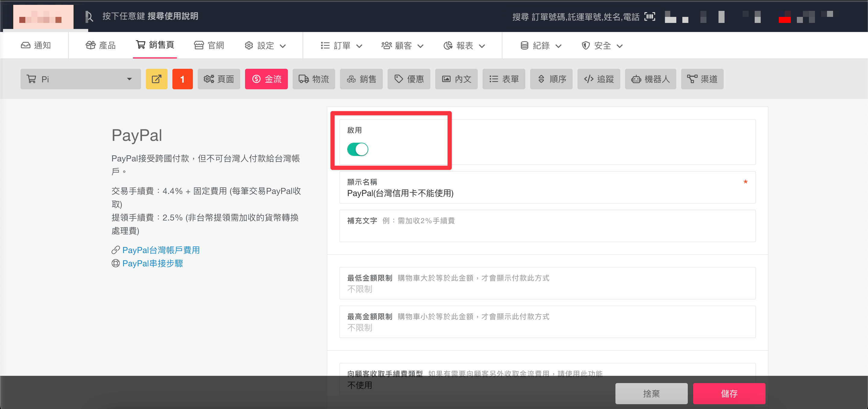
Task: Open the PayPal串接步驟 link
Action: [152, 263]
